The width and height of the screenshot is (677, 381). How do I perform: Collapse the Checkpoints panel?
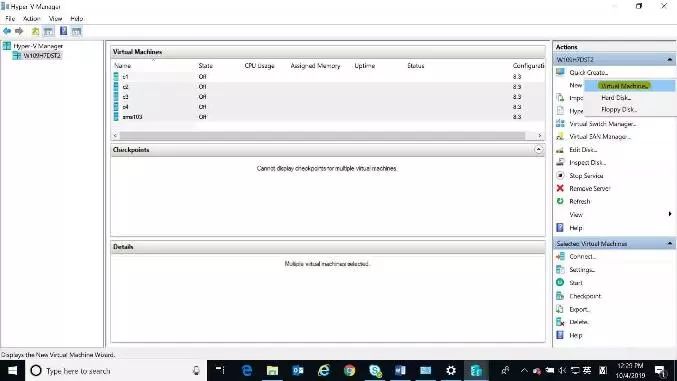point(538,149)
